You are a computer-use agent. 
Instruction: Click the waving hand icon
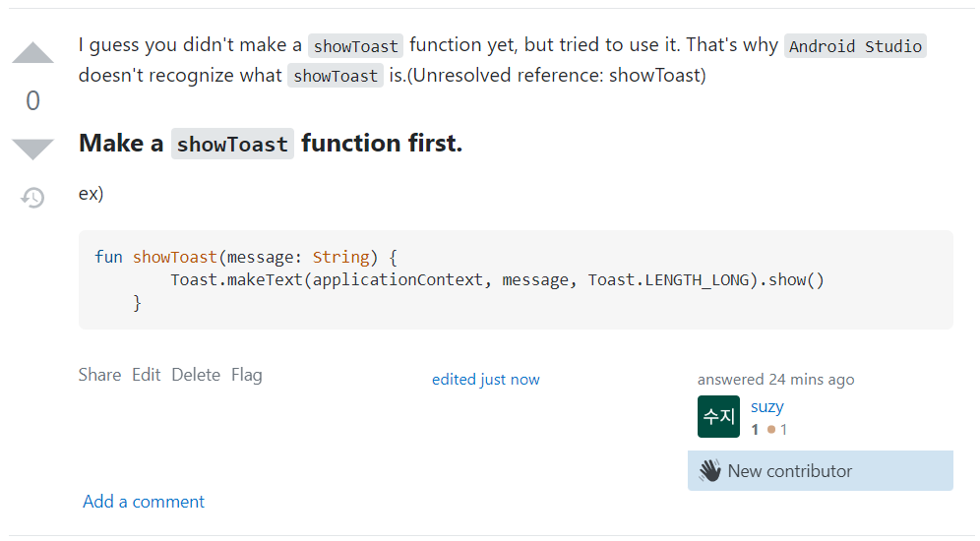click(x=710, y=470)
